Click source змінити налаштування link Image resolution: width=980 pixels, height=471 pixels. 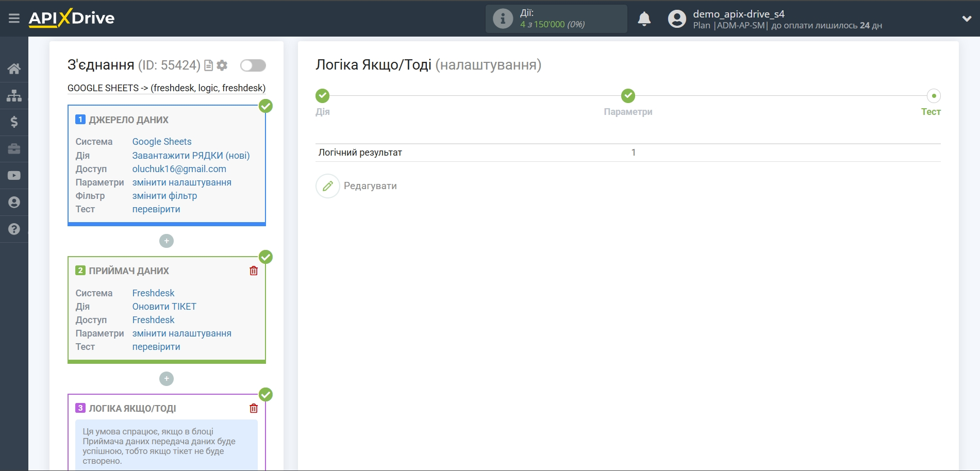coord(182,182)
